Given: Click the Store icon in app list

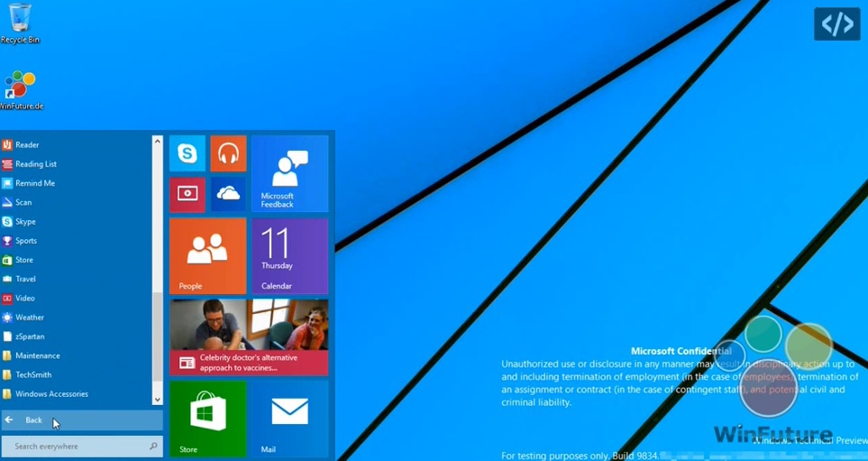Looking at the screenshot, I should [x=6, y=260].
